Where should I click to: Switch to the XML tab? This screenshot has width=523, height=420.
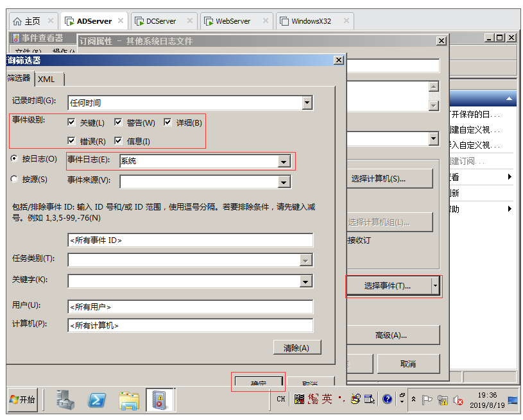click(x=47, y=79)
